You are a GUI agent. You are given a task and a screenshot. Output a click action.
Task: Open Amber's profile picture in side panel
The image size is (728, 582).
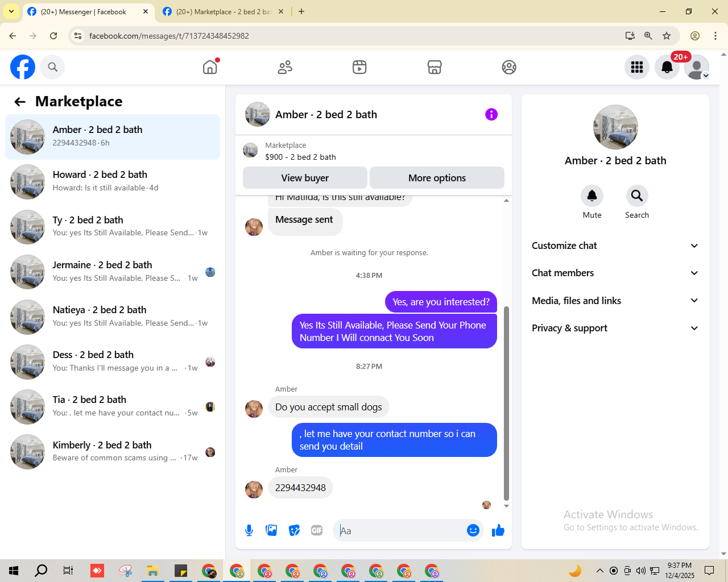pyautogui.click(x=615, y=127)
